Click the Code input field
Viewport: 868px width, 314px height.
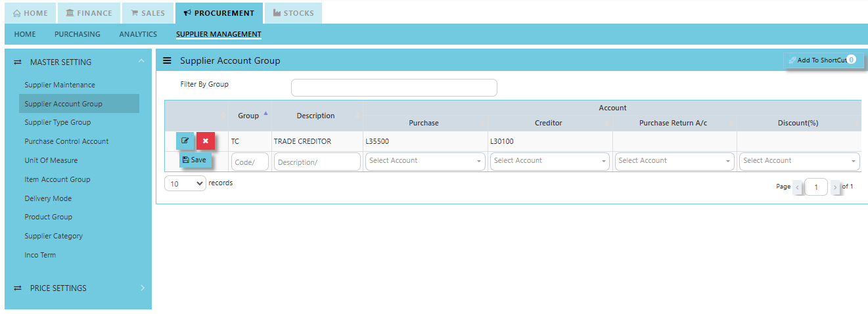(x=250, y=162)
